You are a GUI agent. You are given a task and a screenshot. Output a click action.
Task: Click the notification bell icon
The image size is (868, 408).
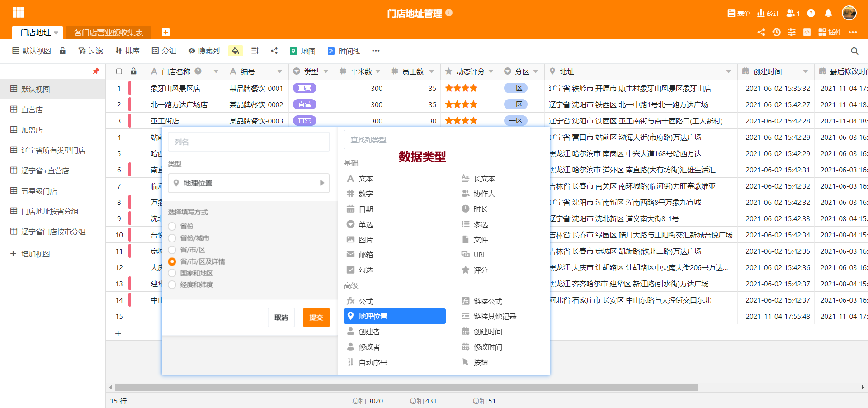pos(828,14)
